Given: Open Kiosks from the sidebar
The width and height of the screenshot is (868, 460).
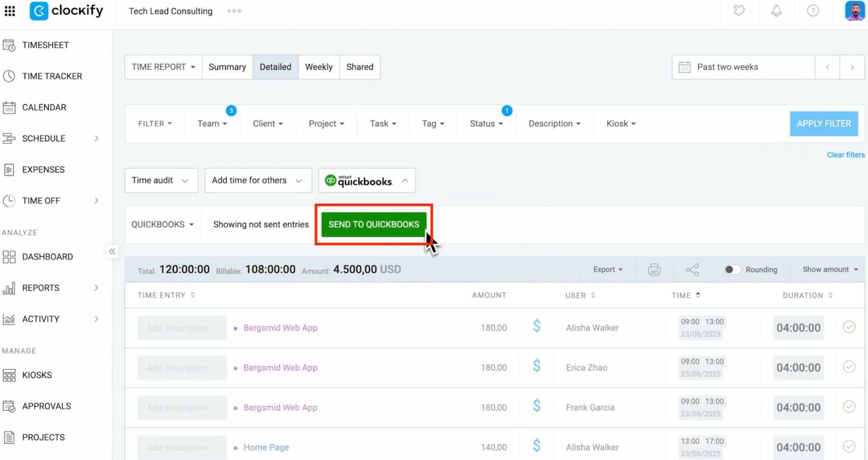Looking at the screenshot, I should [x=37, y=375].
